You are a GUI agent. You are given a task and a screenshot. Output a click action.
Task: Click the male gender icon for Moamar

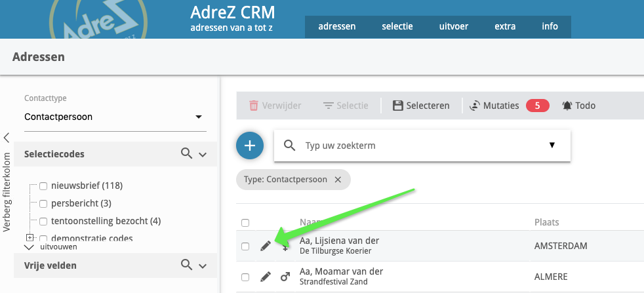[x=285, y=277]
